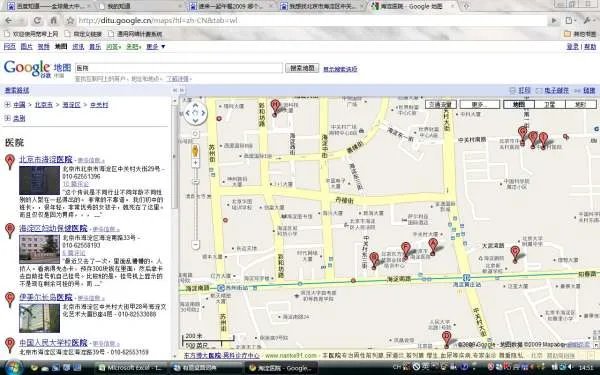Viewport: 600px width, 375px height.
Task: Bookmark this page with the star icon
Action: [70, 21]
